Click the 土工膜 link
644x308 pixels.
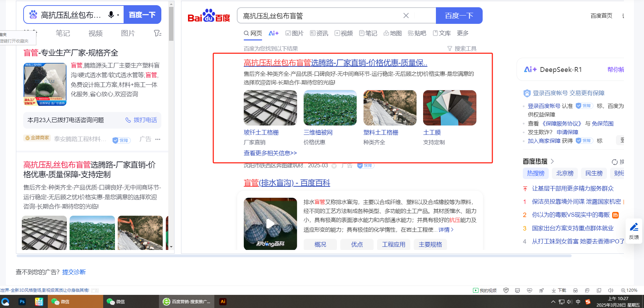tap(432, 132)
